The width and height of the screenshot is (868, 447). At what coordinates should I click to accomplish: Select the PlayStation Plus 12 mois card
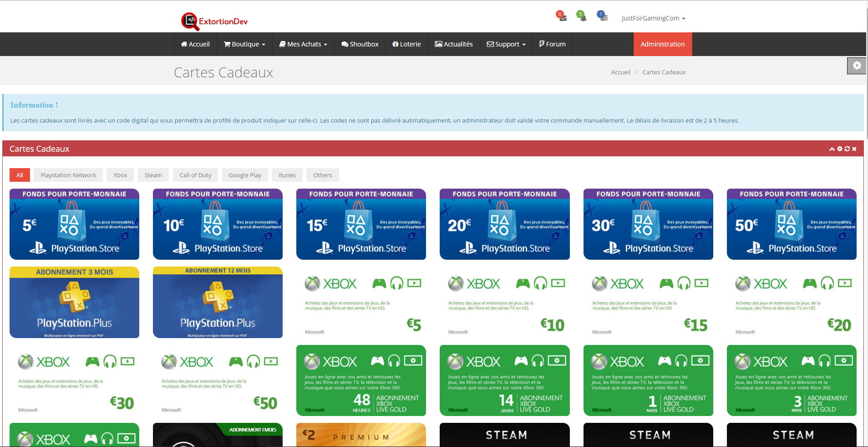(218, 302)
